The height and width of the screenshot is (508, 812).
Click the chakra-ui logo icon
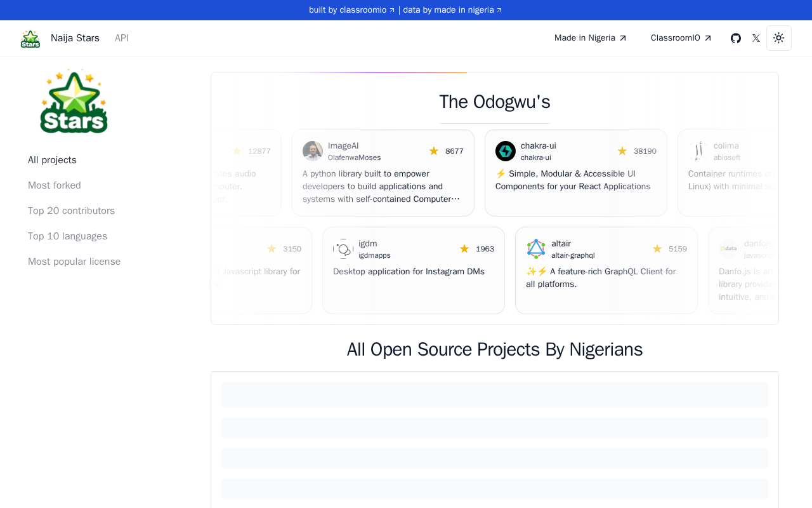[506, 151]
